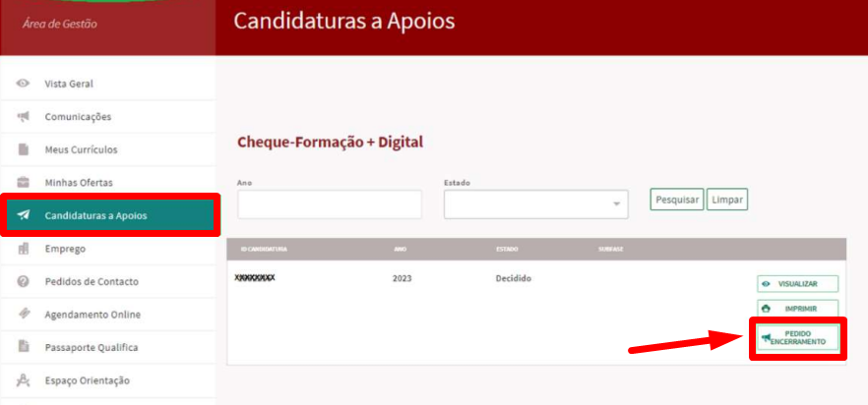Screen dimensions: 868x405
Task: Click the ticket icon beside Agendamento Online
Action: [x=24, y=315]
